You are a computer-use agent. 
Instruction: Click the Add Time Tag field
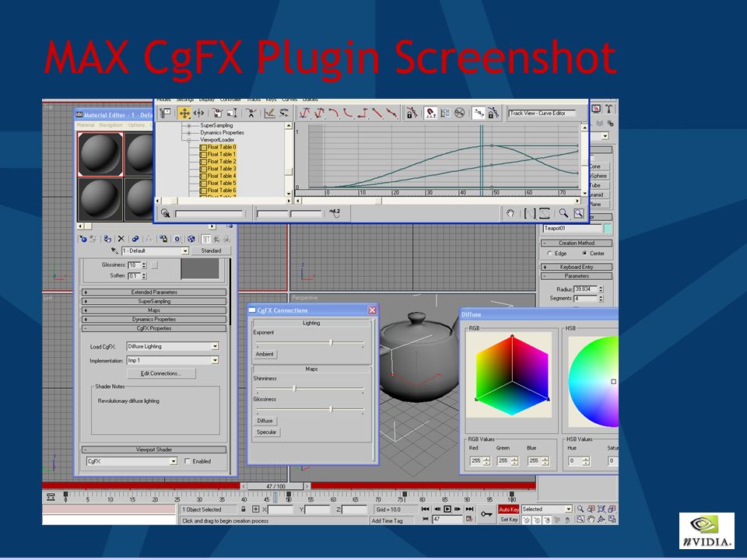[394, 520]
